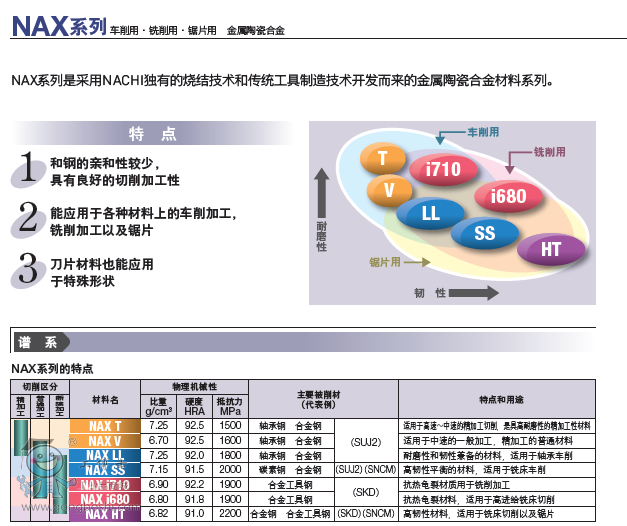The width and height of the screenshot is (627, 526).
Task: Click the 物理机械性 column header
Action: [x=194, y=387]
